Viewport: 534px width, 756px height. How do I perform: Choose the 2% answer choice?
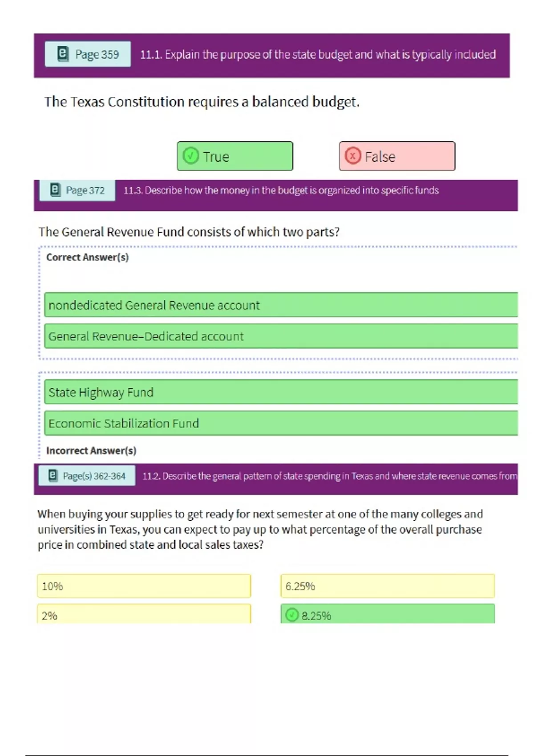coord(144,615)
